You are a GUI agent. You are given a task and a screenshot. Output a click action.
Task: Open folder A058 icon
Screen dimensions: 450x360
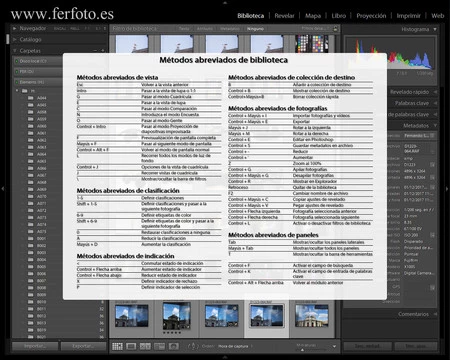point(31,112)
